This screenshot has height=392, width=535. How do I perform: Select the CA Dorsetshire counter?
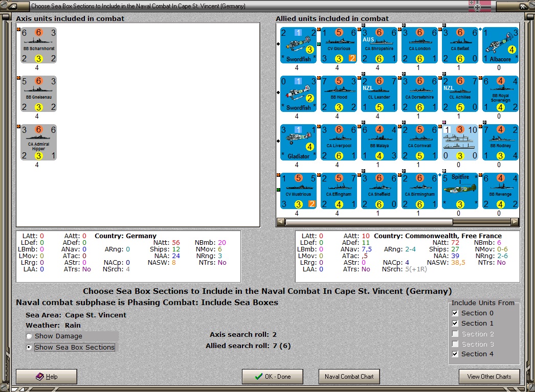click(x=420, y=94)
